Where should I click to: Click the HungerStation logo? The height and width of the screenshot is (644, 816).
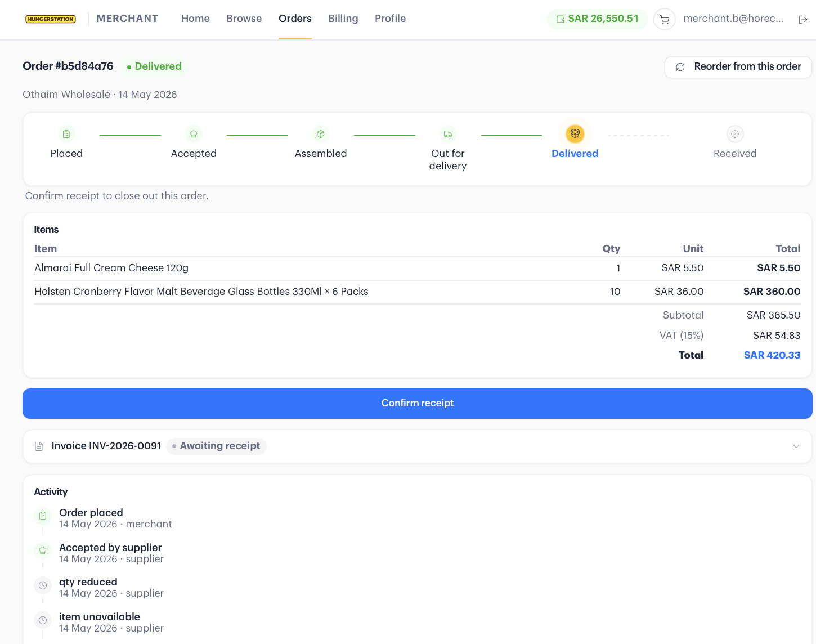pos(51,19)
